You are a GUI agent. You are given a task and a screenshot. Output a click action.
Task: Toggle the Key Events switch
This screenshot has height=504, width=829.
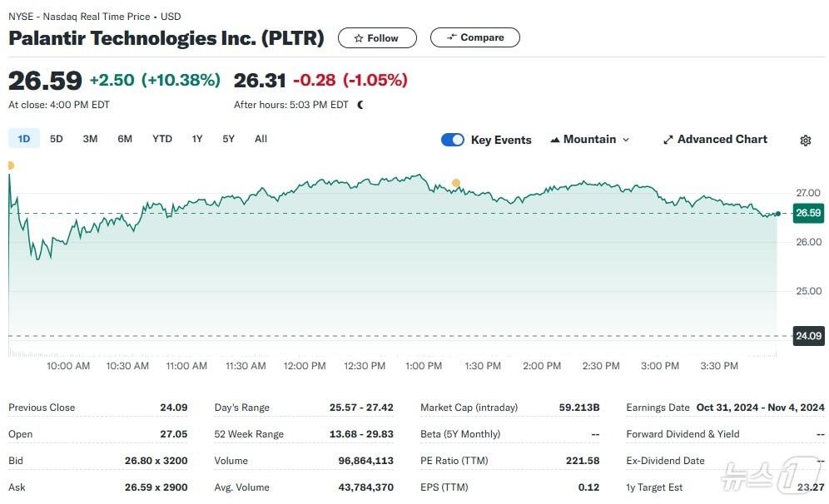pyautogui.click(x=453, y=140)
